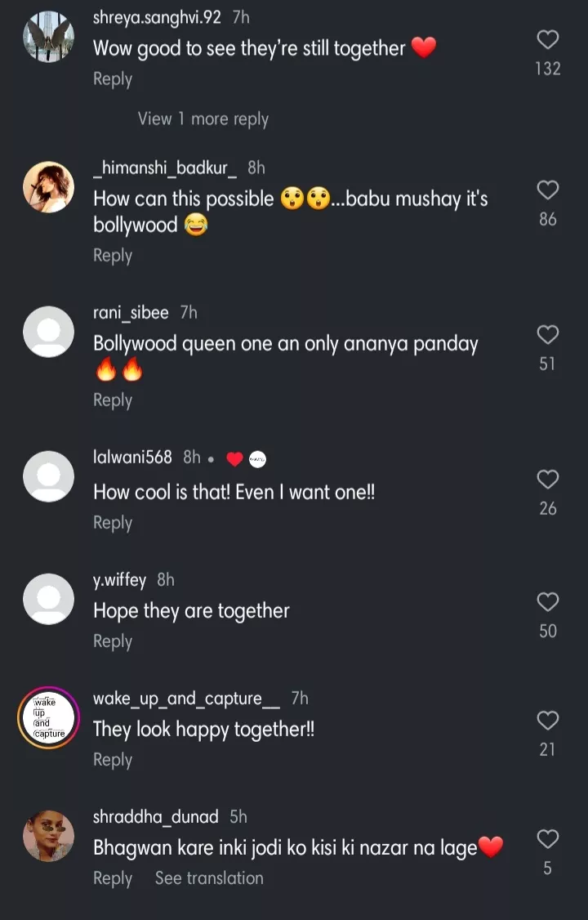This screenshot has width=588, height=920.
Task: Open shreya.sanghvi.92's profile picture
Action: [x=48, y=37]
